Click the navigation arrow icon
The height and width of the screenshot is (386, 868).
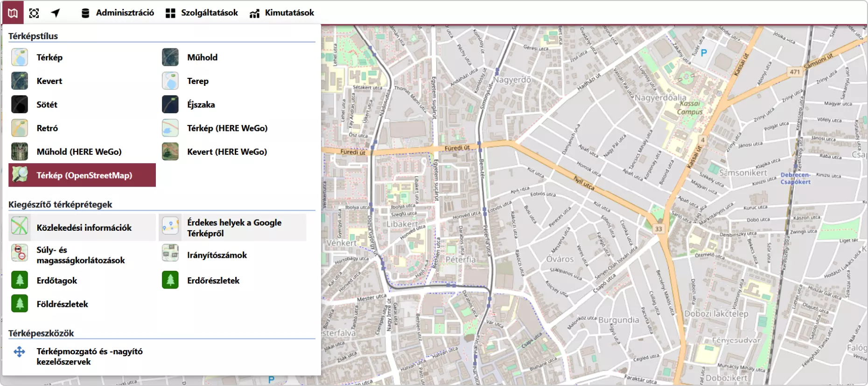[x=56, y=13]
